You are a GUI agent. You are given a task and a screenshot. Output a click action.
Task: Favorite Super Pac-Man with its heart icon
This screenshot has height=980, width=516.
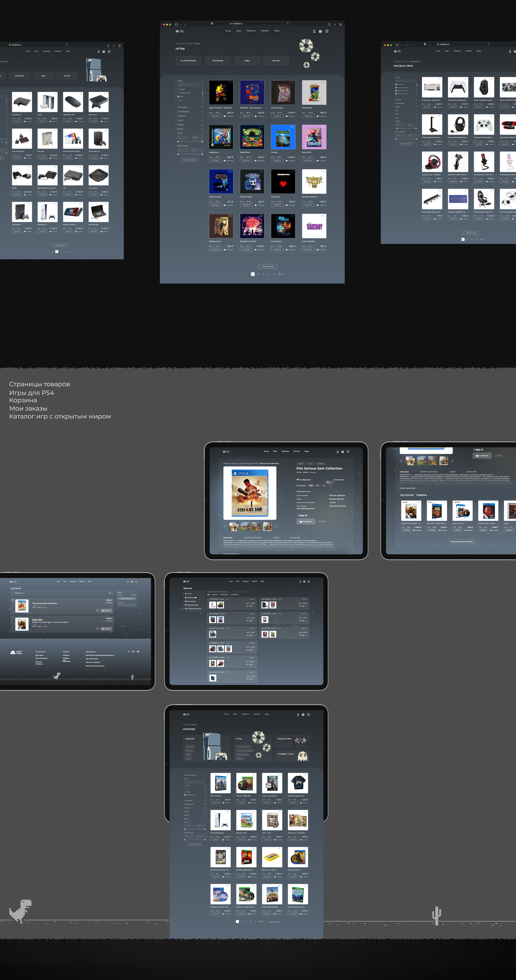[x=230, y=82]
